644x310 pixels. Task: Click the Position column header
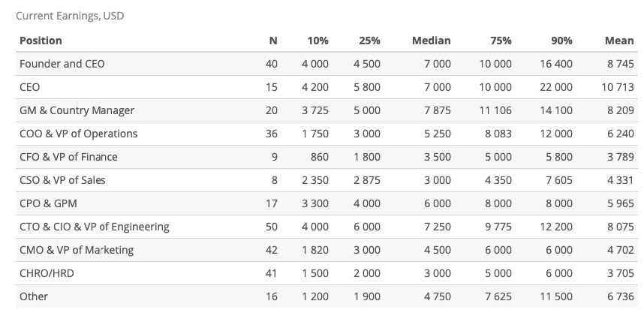pyautogui.click(x=41, y=41)
